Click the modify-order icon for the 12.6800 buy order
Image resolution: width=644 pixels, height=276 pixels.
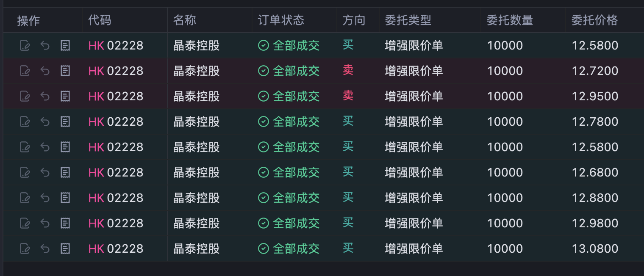(x=25, y=172)
